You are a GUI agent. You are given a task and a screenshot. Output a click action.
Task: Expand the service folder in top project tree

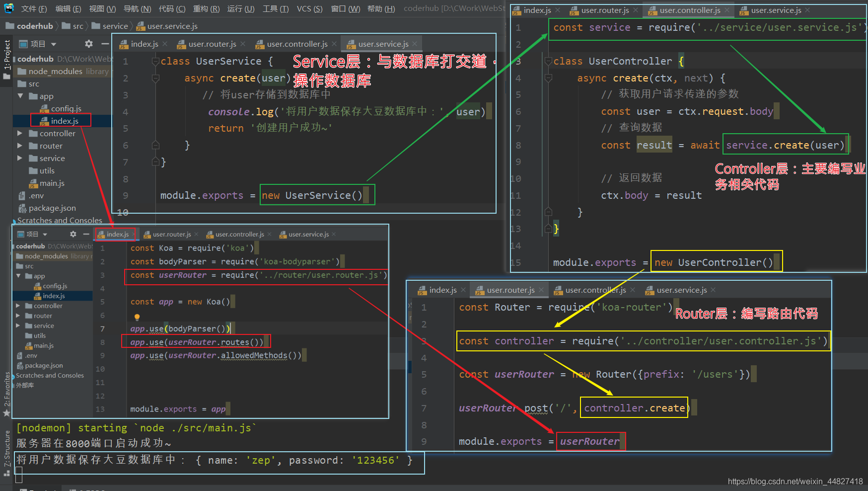pos(20,158)
